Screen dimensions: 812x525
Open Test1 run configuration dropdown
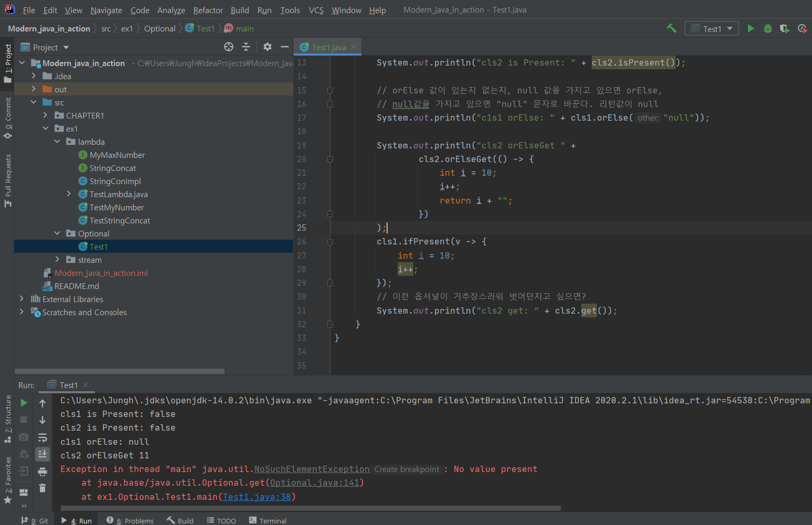point(712,28)
